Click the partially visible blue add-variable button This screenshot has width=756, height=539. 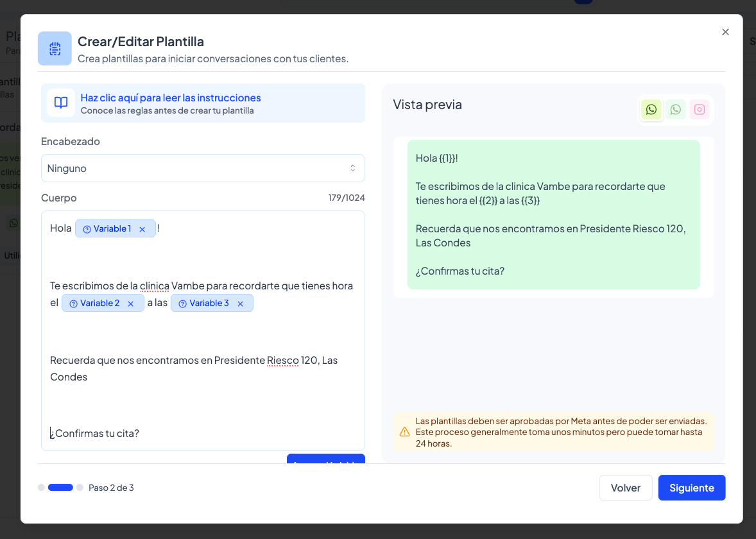(325, 459)
